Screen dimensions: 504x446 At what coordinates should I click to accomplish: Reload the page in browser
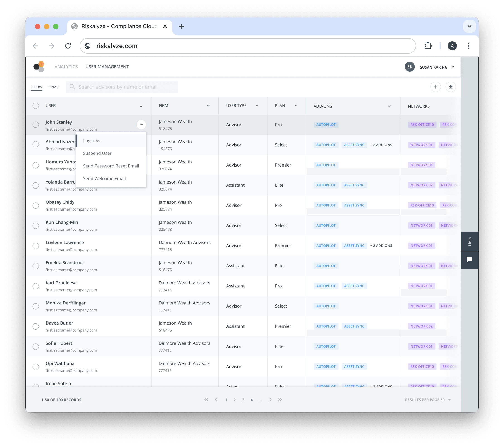coord(68,46)
